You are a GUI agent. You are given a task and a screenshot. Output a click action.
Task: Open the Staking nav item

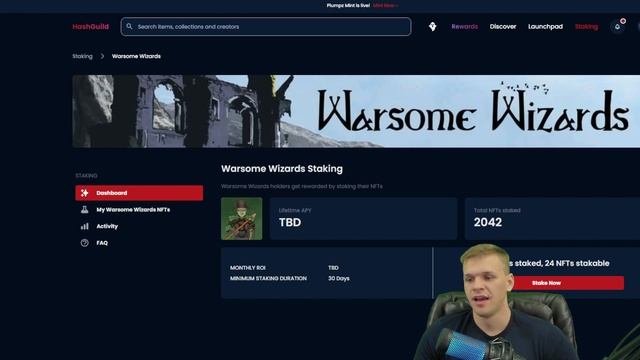[587, 27]
